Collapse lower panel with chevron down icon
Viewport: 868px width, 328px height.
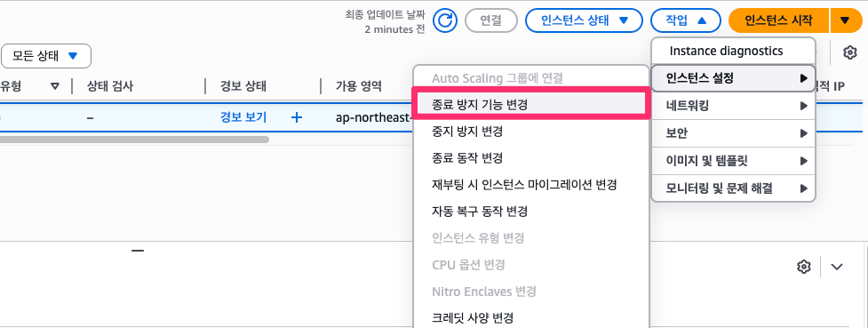836,267
